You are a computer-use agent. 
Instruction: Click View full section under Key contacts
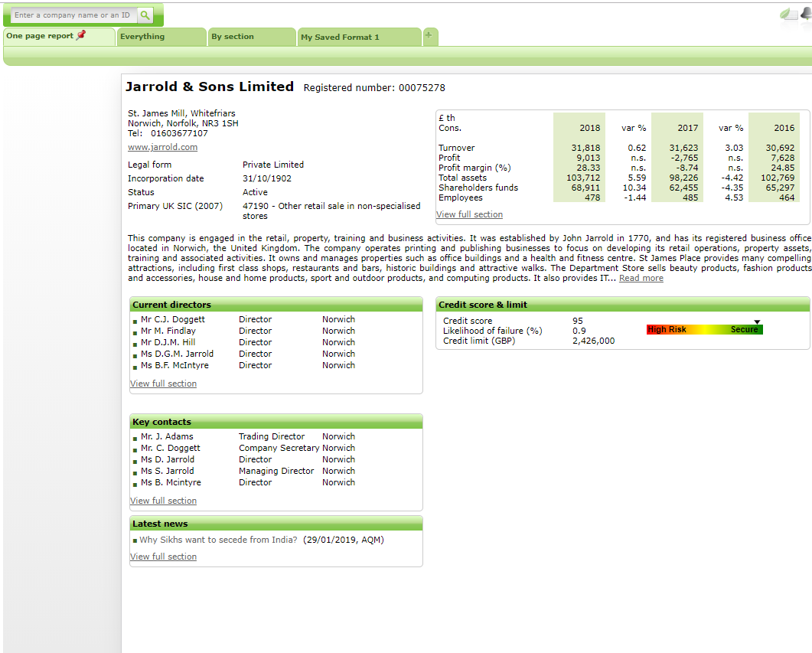coord(163,501)
